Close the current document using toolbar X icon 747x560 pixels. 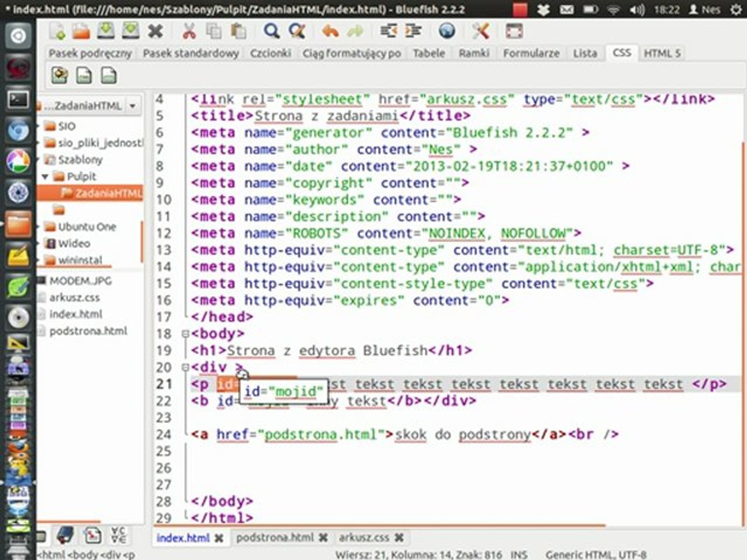click(x=155, y=32)
